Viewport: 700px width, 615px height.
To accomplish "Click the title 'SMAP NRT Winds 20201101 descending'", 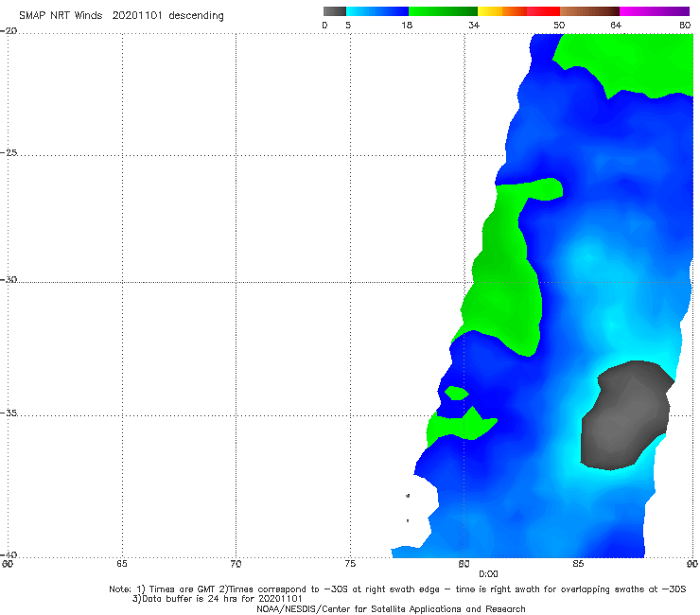I will click(121, 16).
